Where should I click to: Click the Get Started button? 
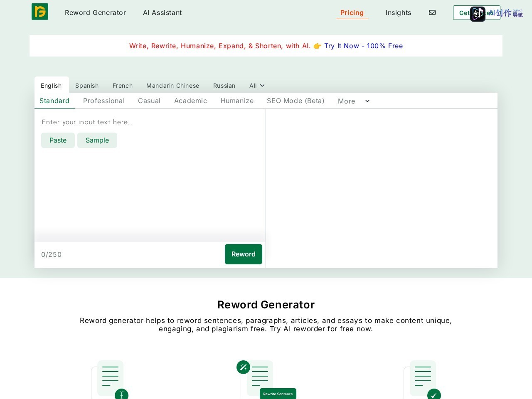point(476,12)
